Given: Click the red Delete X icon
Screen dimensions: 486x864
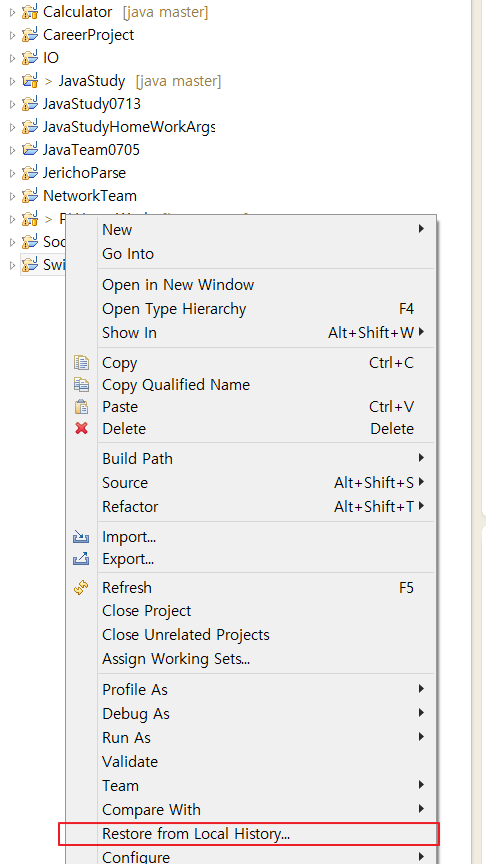Looking at the screenshot, I should tap(82, 428).
